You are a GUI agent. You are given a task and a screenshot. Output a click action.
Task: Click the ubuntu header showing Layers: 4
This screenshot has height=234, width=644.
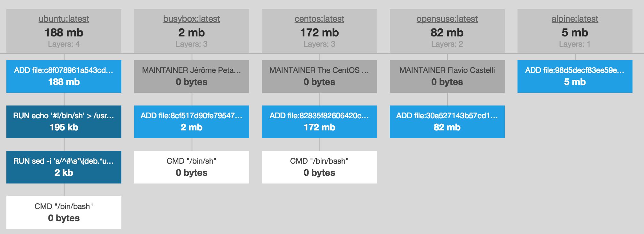point(64,31)
